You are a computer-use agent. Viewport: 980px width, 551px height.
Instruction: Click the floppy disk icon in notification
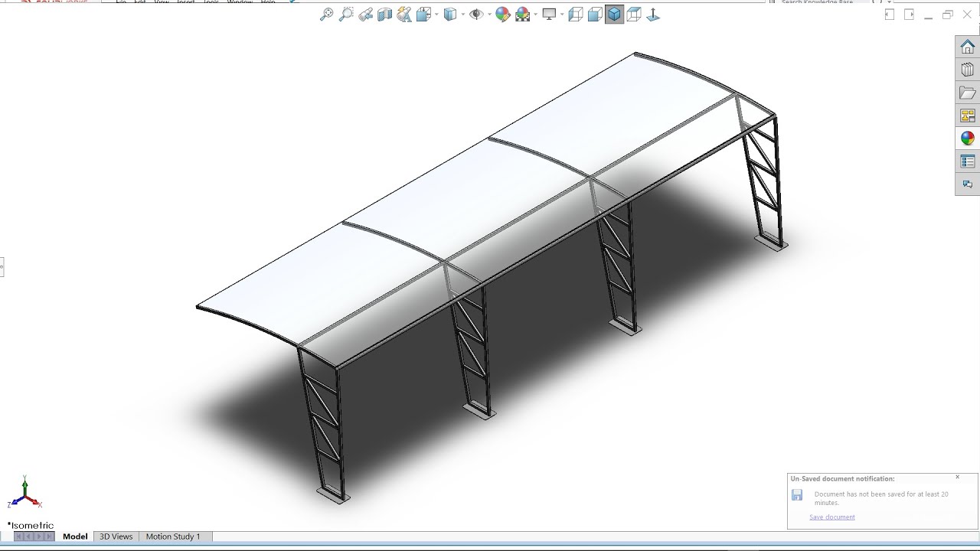(x=797, y=495)
